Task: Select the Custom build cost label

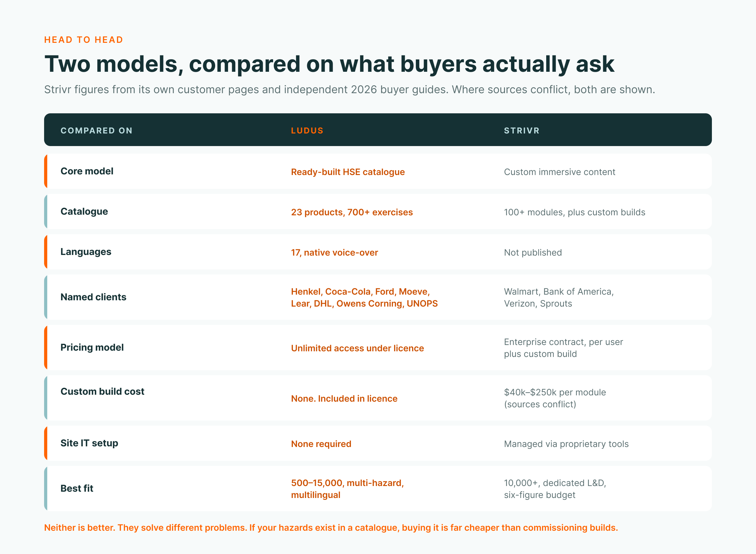Action: pos(102,391)
